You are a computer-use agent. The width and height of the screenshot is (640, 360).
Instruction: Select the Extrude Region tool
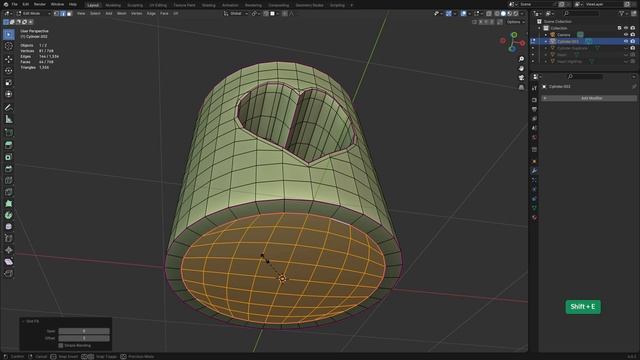(x=9, y=145)
